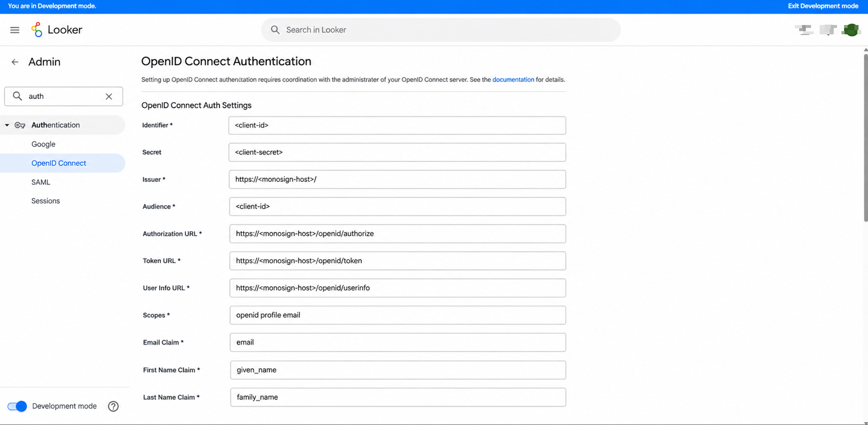
Task: Click the page vertical scrollbar
Action: point(865,138)
